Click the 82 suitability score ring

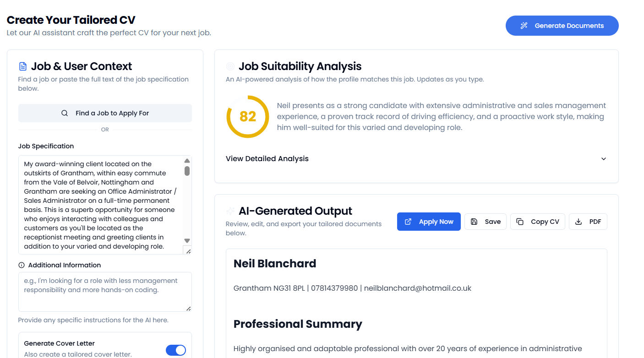247,117
